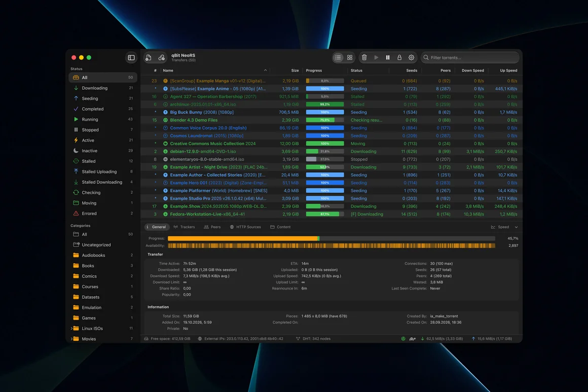Viewport: 588px width, 392px height.
Task: Open settings with the gear icon
Action: tap(412, 57)
